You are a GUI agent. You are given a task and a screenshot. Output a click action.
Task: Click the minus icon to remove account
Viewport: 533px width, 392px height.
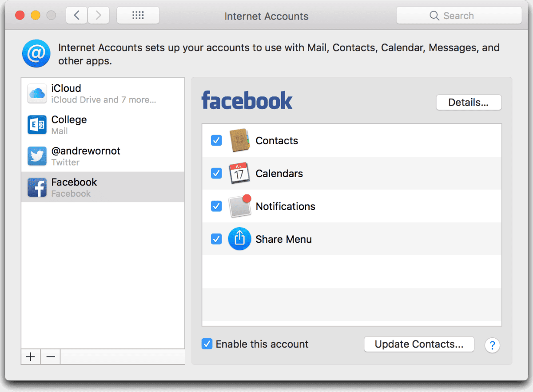click(x=51, y=356)
